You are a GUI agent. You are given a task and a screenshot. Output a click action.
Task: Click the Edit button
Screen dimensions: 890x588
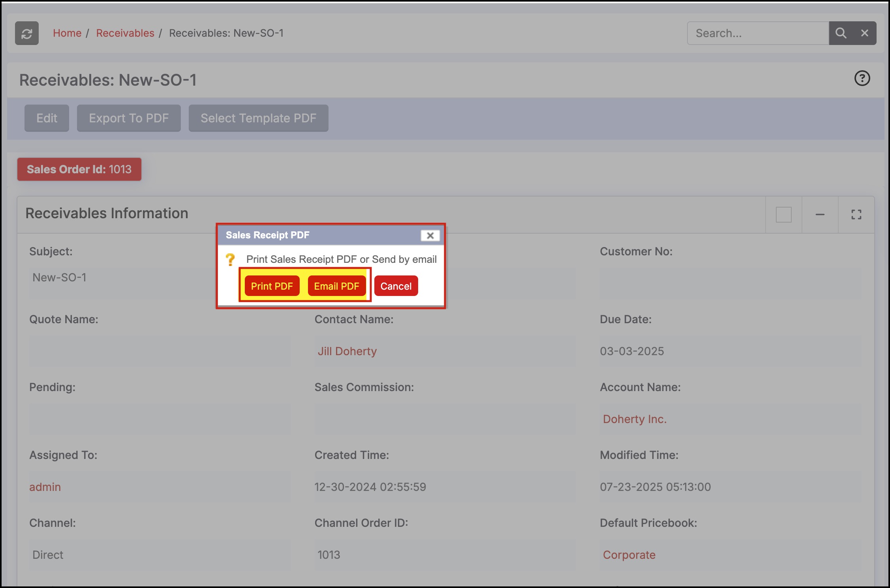coord(47,118)
